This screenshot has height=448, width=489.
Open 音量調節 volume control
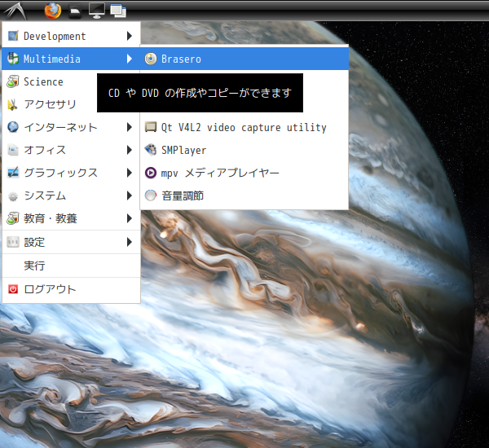244,195
